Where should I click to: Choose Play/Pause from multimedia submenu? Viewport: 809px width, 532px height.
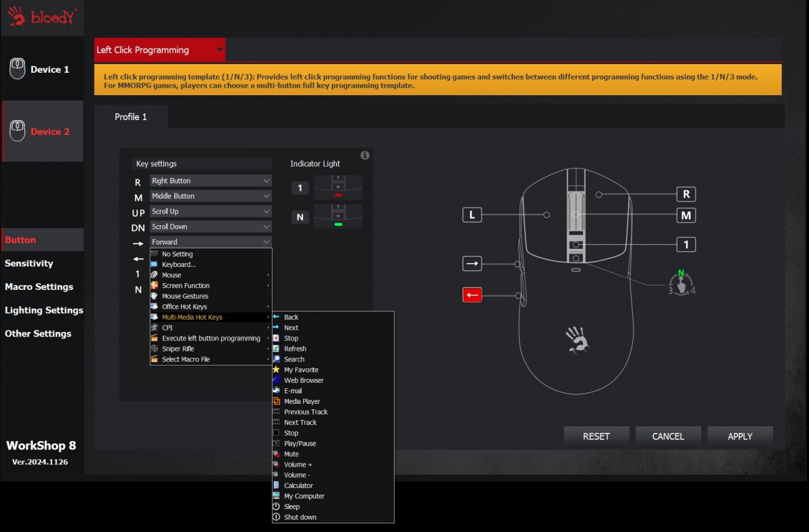[300, 444]
